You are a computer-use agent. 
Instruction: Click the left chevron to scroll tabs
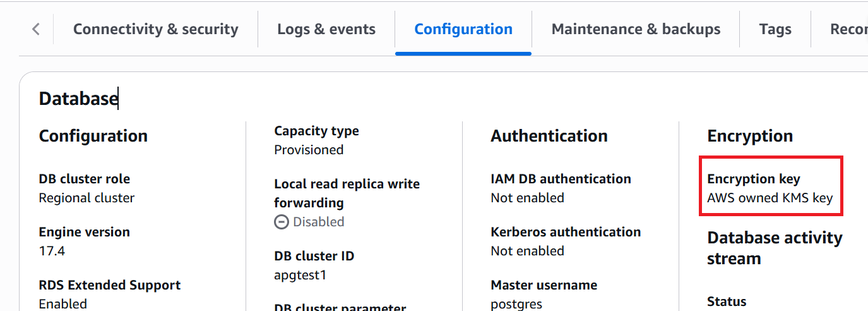(36, 29)
